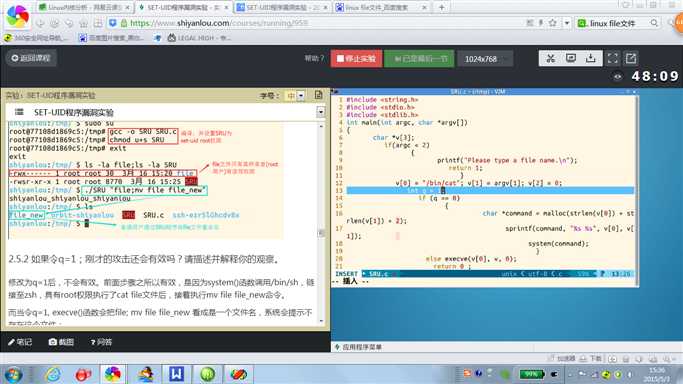Open the cartoon character taskbar icon

tap(145, 374)
